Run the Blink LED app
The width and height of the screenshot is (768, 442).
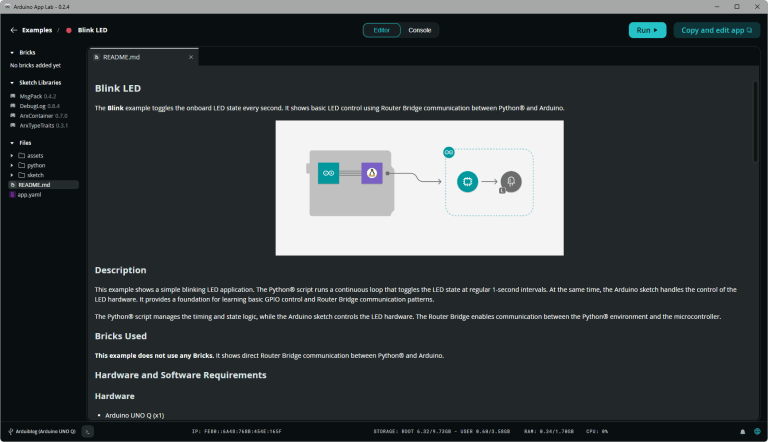(647, 30)
